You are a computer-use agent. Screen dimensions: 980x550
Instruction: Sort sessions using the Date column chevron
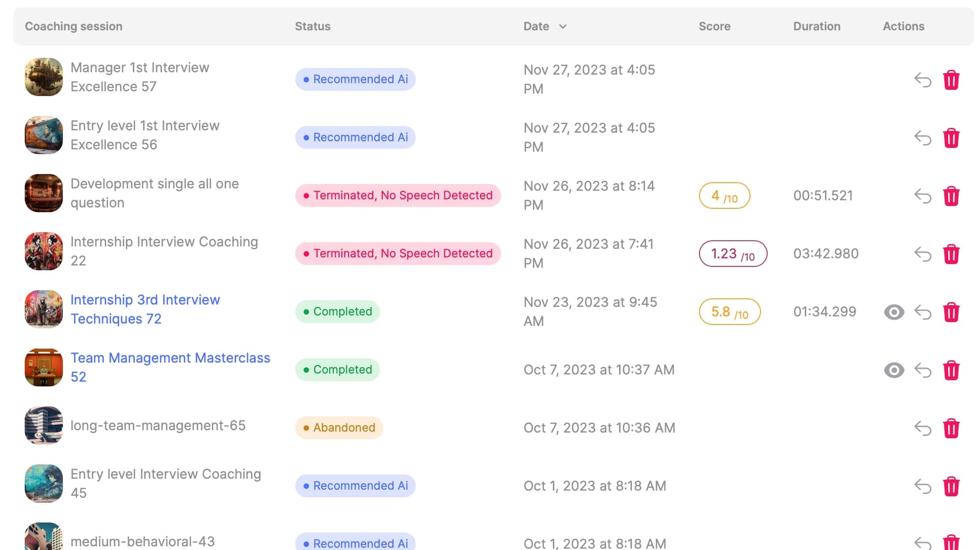[562, 27]
